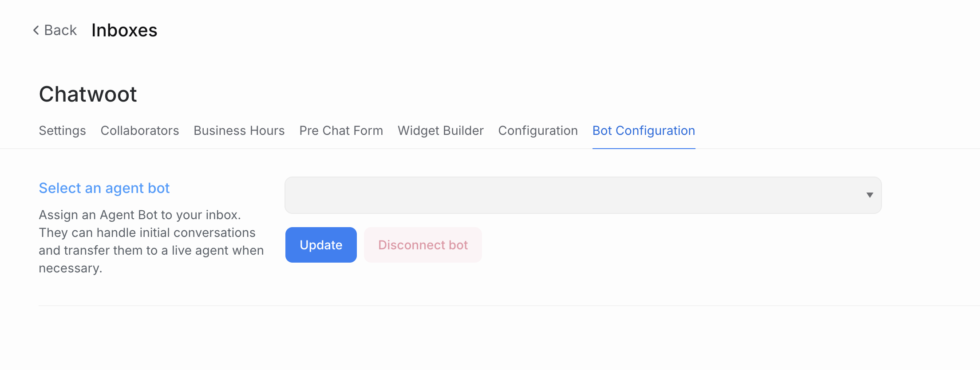Switch to the Collaborators tab
Screen dimensions: 980x370
[x=140, y=130]
